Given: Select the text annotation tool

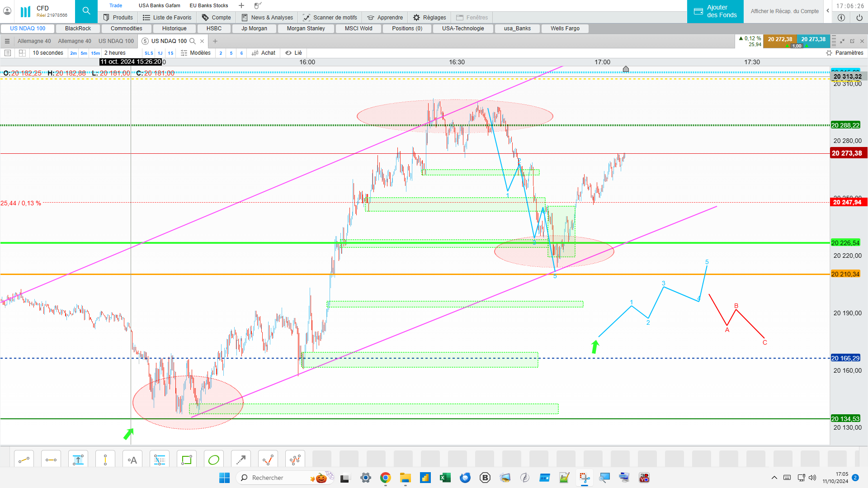Looking at the screenshot, I should pos(132,460).
